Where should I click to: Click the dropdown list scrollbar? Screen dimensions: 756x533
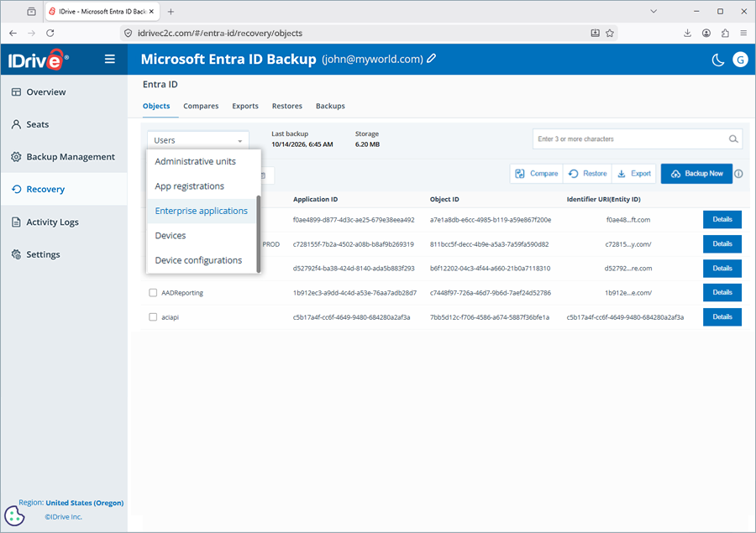259,234
